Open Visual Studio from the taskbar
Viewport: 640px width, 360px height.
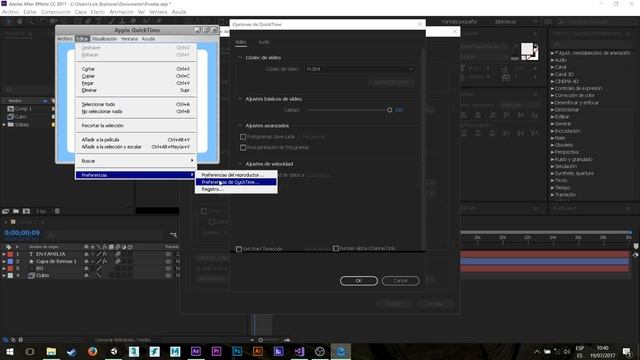point(299,351)
